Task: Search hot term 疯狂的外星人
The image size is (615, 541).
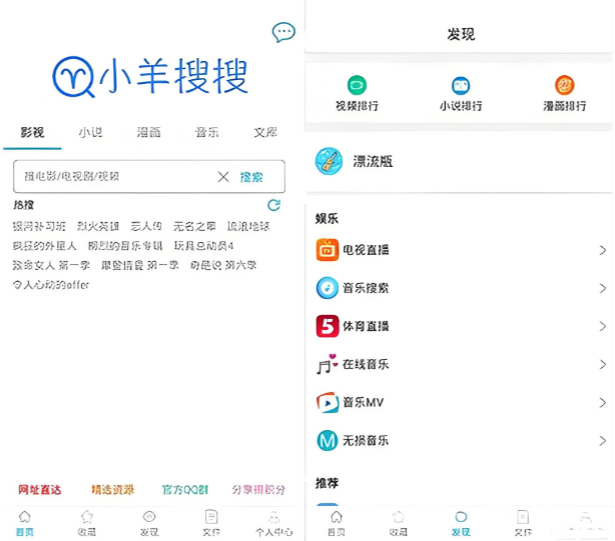Action: [44, 246]
